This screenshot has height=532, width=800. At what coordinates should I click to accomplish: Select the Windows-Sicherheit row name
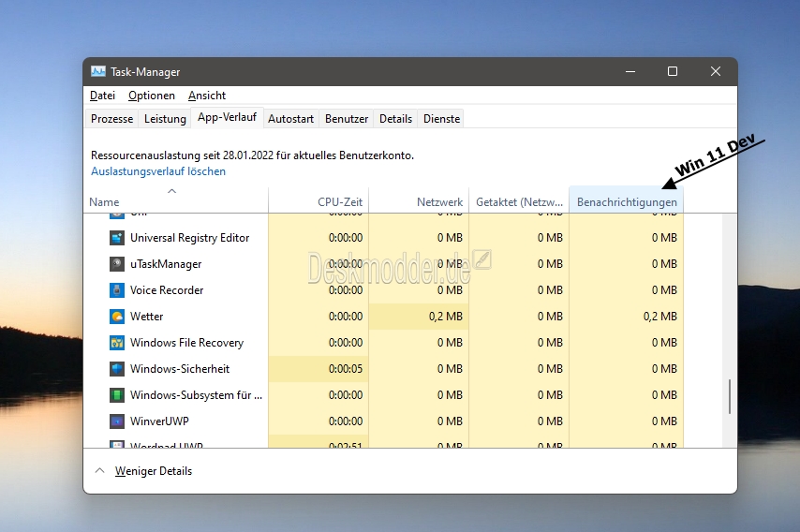coord(180,369)
